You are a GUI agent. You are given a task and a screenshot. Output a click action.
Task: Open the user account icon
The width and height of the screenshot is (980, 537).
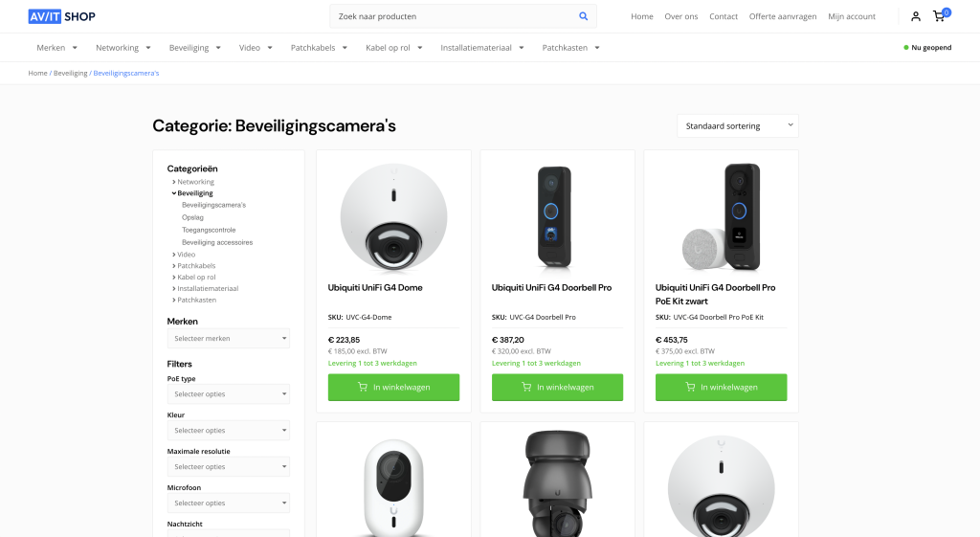pos(916,16)
